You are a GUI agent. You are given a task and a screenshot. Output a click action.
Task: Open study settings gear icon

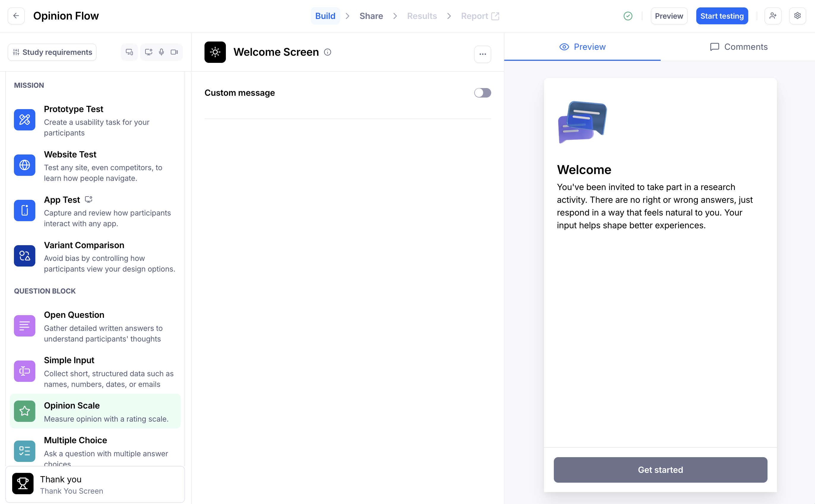point(797,16)
